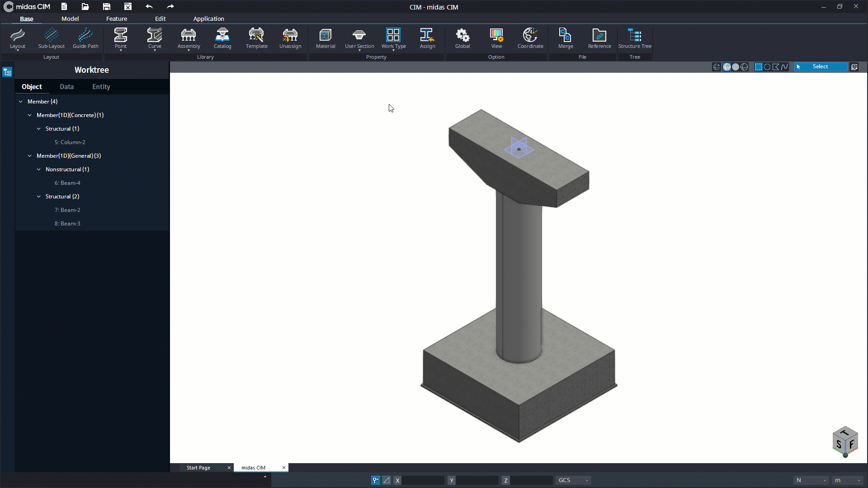Switch to the Feature ribbon tab

[117, 19]
